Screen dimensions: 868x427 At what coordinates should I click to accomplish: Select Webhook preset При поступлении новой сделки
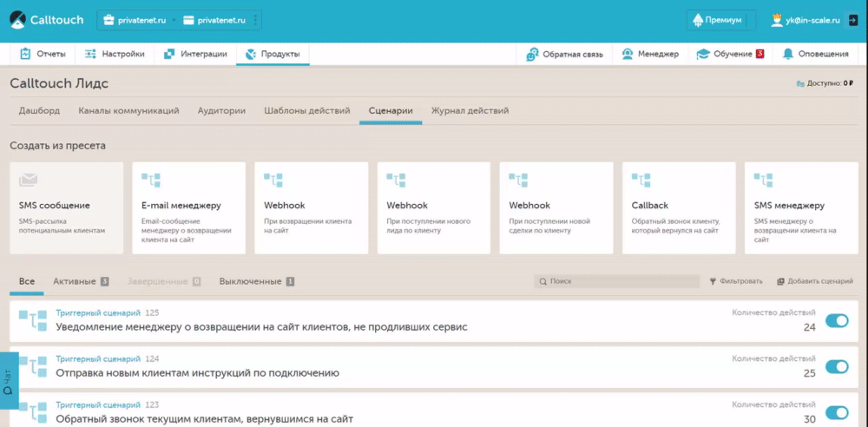click(x=556, y=207)
